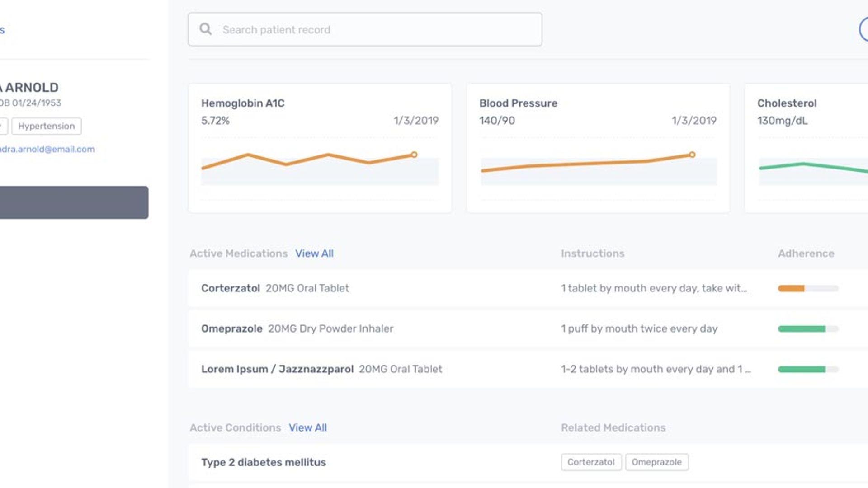
Task: Click Corterzatol related medication tag
Action: tap(591, 462)
